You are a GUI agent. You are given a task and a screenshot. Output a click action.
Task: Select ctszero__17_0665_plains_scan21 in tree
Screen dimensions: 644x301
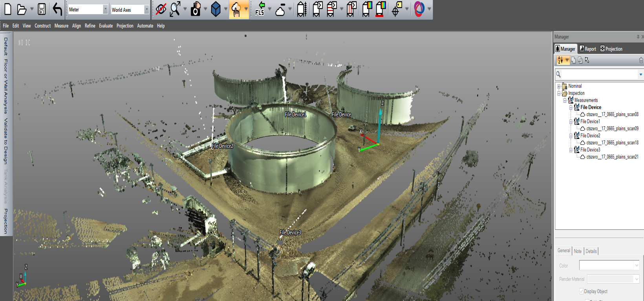(x=612, y=157)
